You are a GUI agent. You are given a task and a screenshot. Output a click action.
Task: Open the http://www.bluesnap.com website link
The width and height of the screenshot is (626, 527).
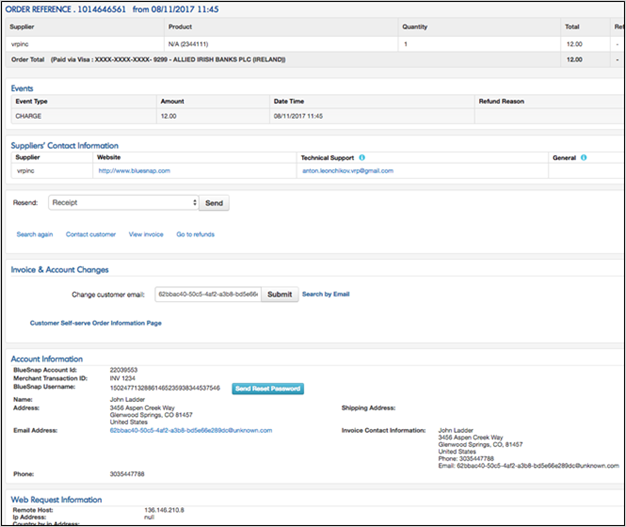(133, 171)
